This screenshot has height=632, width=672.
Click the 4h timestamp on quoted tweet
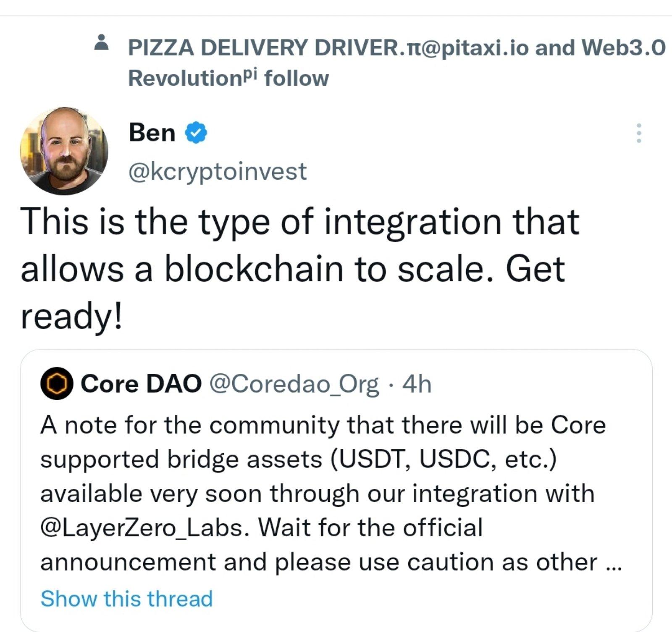417,383
